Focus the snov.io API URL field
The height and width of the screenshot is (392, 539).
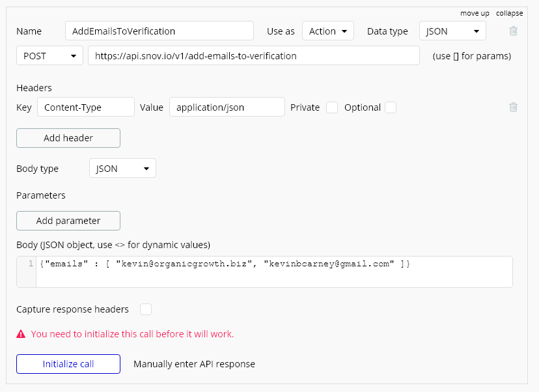254,56
